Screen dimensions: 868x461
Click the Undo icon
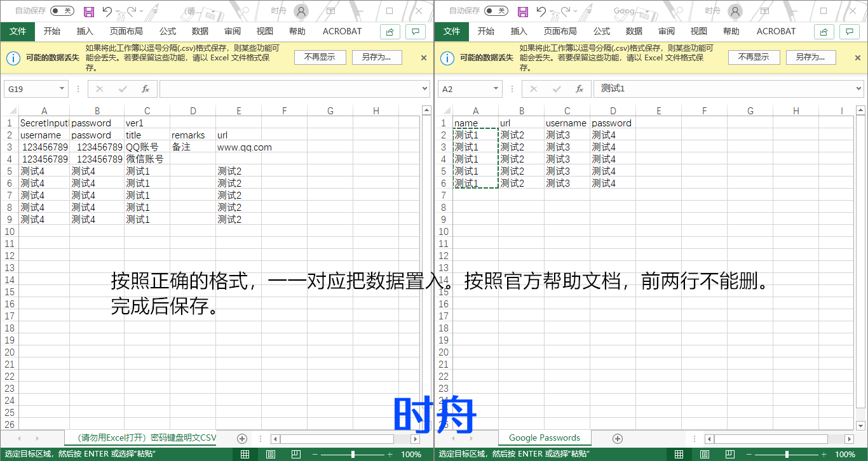[x=105, y=11]
